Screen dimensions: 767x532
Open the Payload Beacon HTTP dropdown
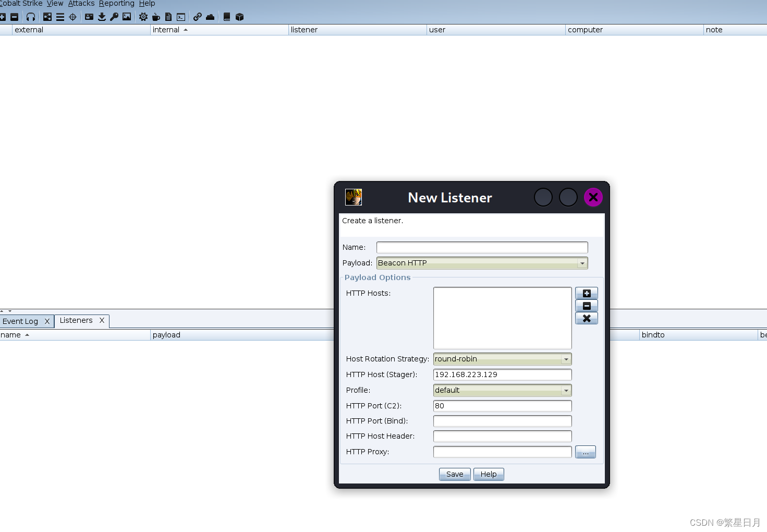pos(482,263)
